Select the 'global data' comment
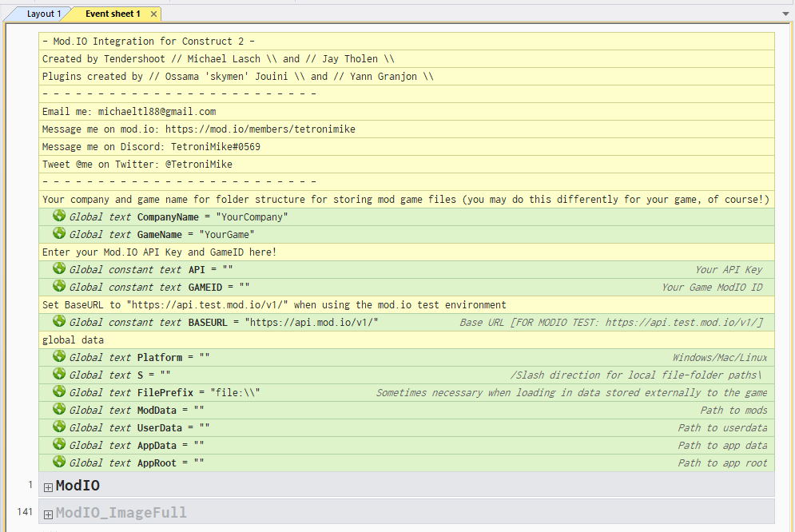Viewport: 795px width, 532px height. [407, 340]
